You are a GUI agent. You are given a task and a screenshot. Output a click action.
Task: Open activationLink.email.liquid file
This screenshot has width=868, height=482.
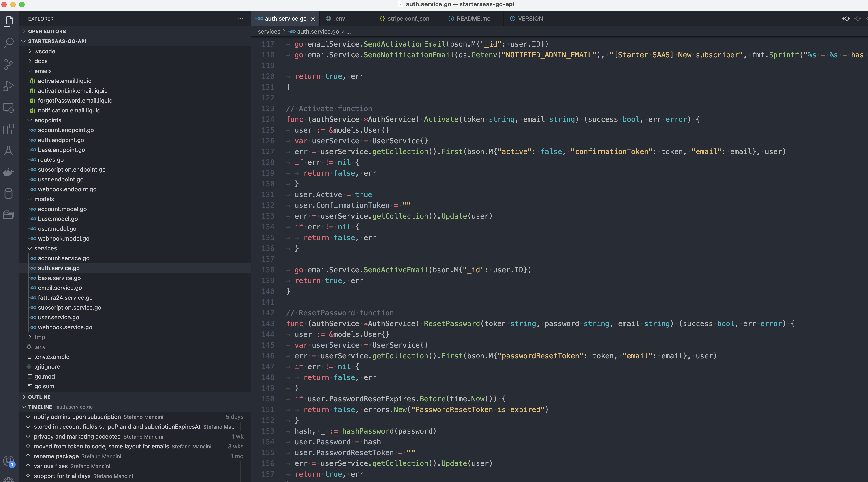click(135, 91)
